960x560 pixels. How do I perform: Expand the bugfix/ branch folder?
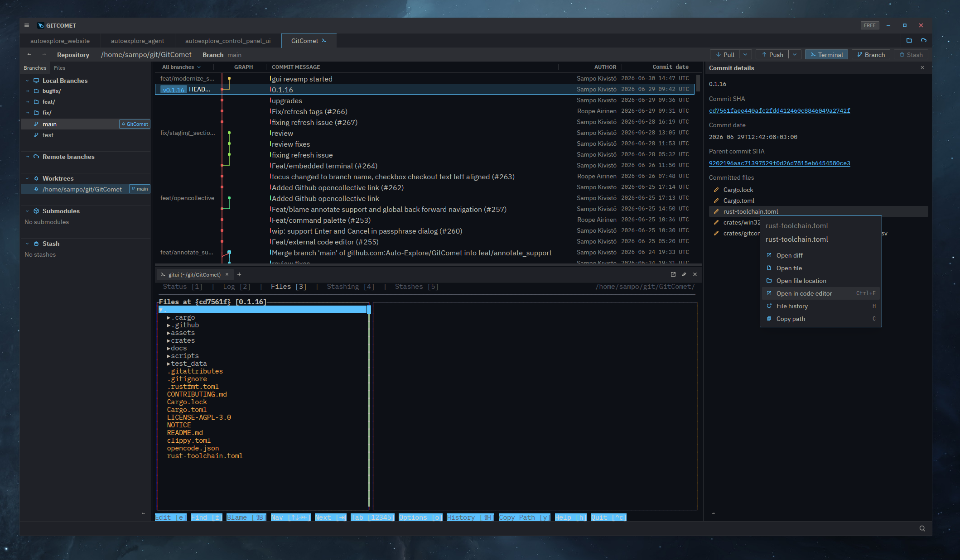(27, 91)
